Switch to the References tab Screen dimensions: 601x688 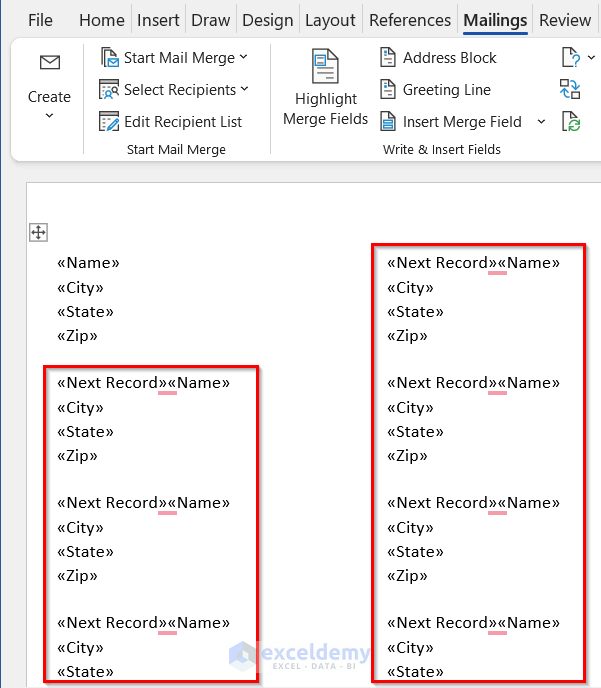tap(410, 20)
